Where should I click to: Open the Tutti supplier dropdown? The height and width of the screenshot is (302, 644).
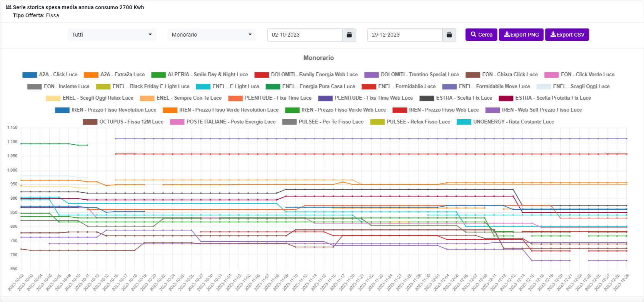[112, 35]
